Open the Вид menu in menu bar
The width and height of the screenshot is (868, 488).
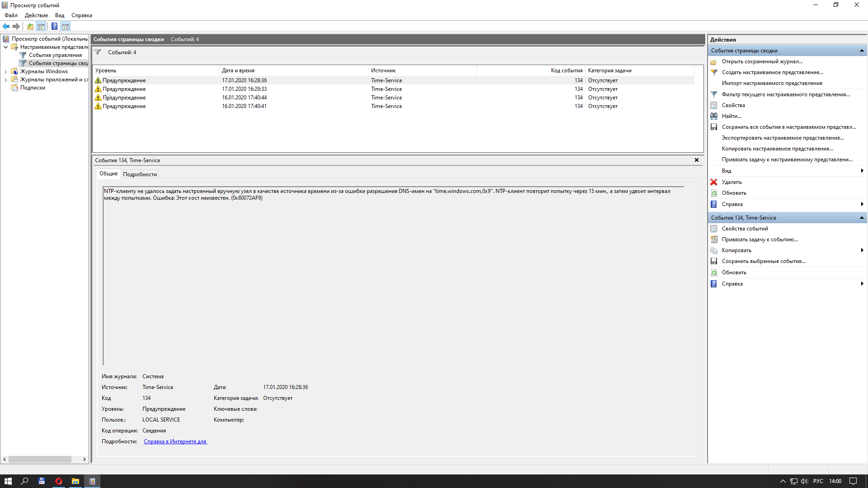pyautogui.click(x=60, y=15)
